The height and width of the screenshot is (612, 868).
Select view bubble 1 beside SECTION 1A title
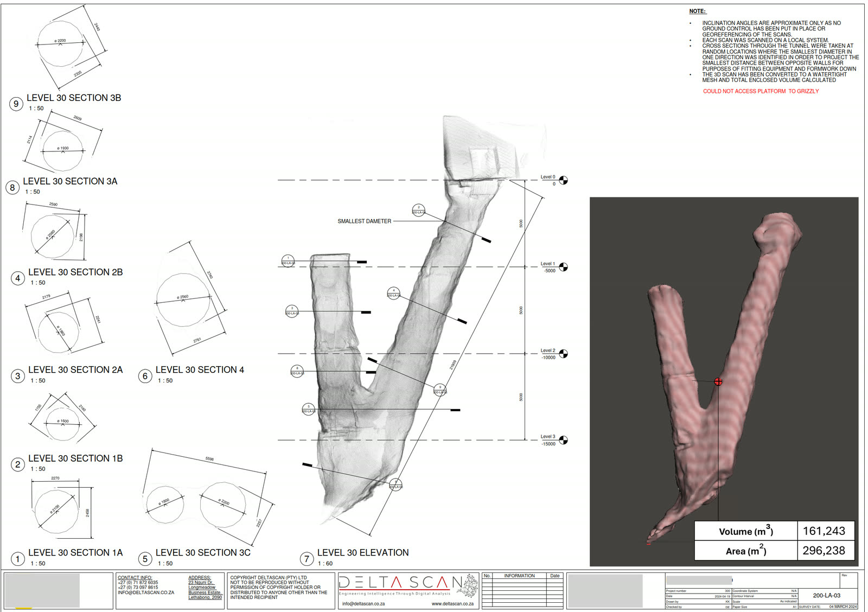pos(18,559)
